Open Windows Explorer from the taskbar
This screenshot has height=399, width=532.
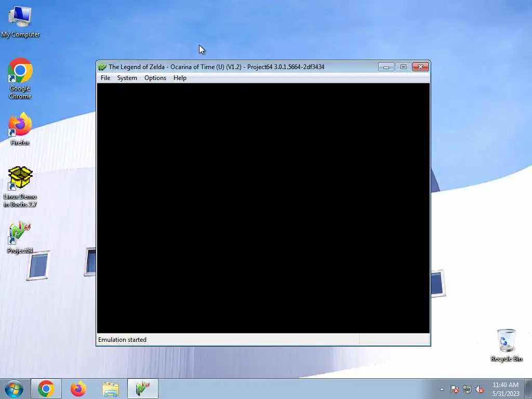tap(111, 389)
